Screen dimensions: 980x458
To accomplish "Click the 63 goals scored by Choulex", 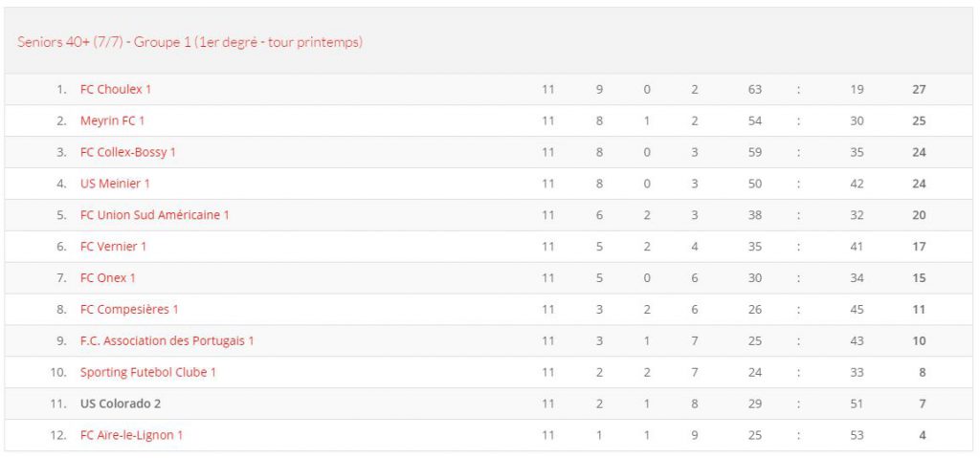I will click(x=755, y=89).
